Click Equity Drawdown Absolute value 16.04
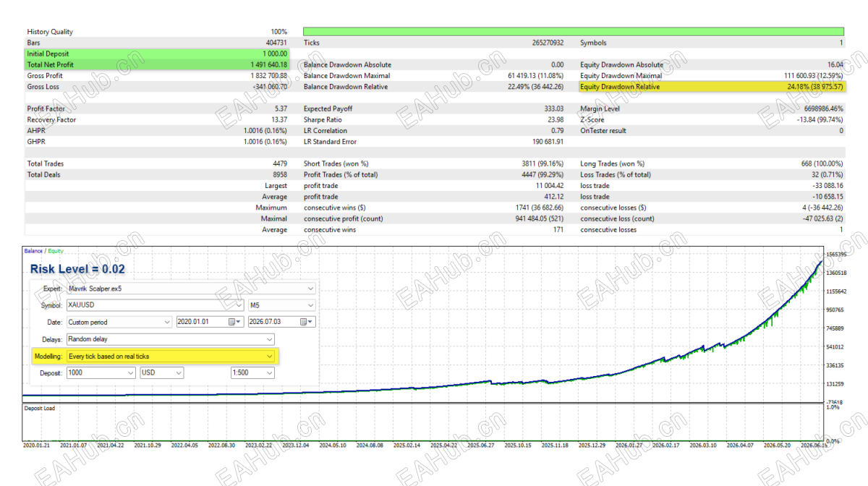 pyautogui.click(x=835, y=65)
